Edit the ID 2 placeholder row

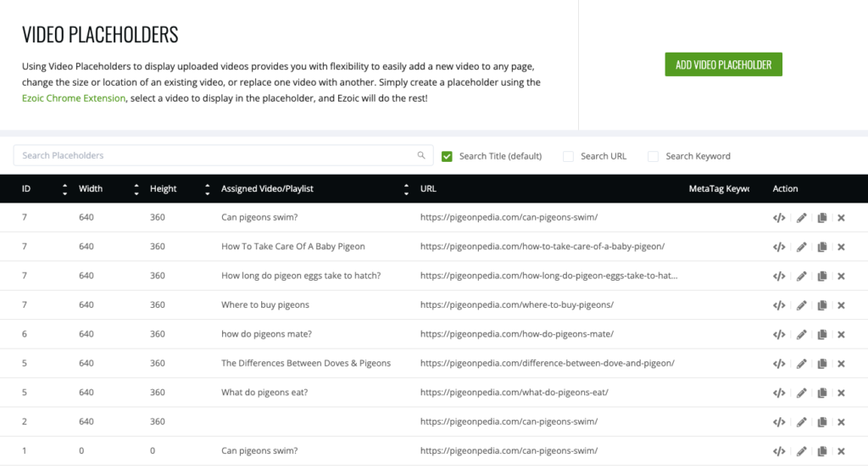click(801, 422)
